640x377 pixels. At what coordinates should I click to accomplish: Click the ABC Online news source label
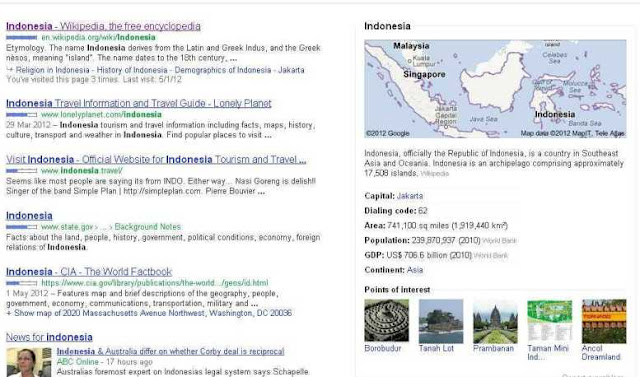(x=78, y=362)
